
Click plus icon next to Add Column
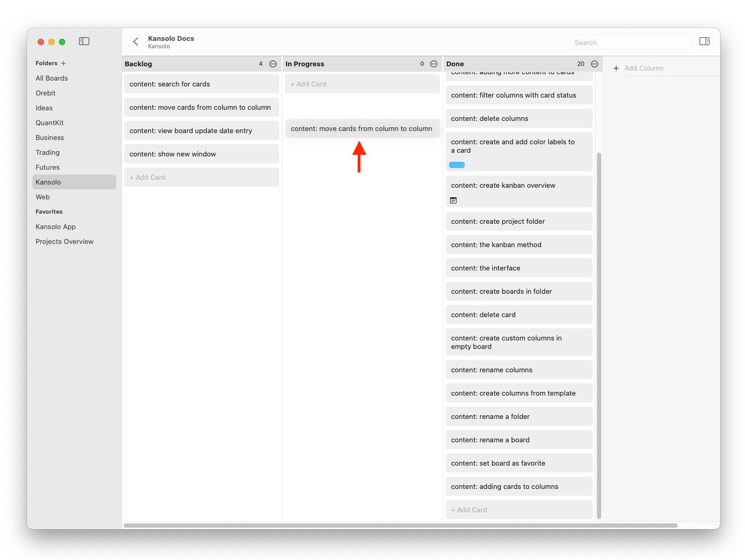point(616,68)
